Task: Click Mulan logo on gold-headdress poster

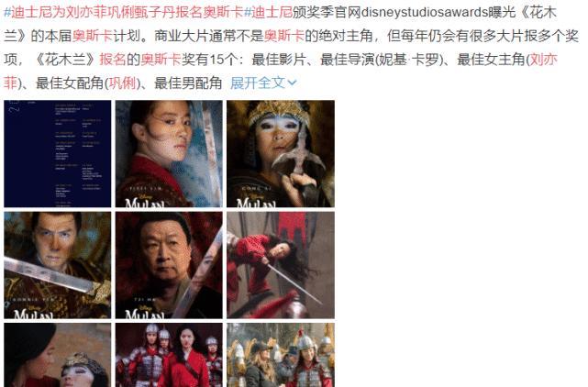Action: click(257, 203)
